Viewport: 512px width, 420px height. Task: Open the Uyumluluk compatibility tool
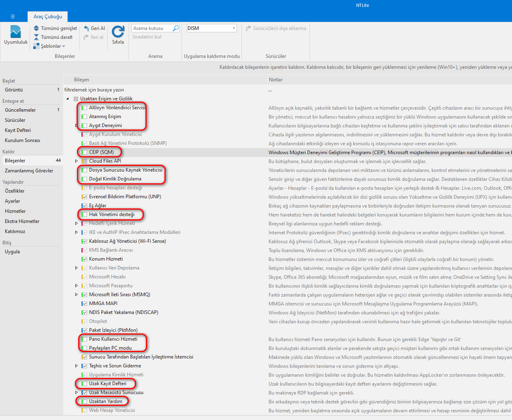coord(16,35)
